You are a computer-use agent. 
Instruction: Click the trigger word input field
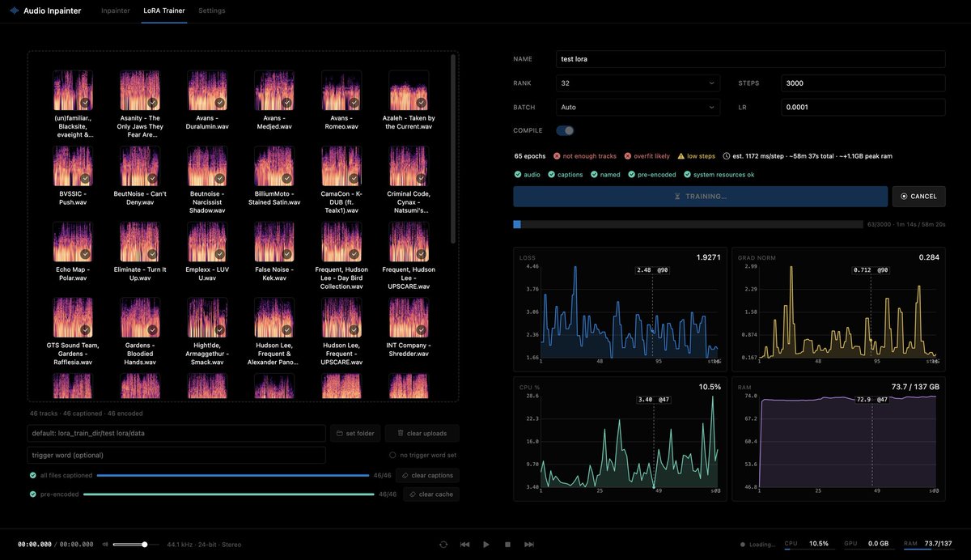pos(176,455)
